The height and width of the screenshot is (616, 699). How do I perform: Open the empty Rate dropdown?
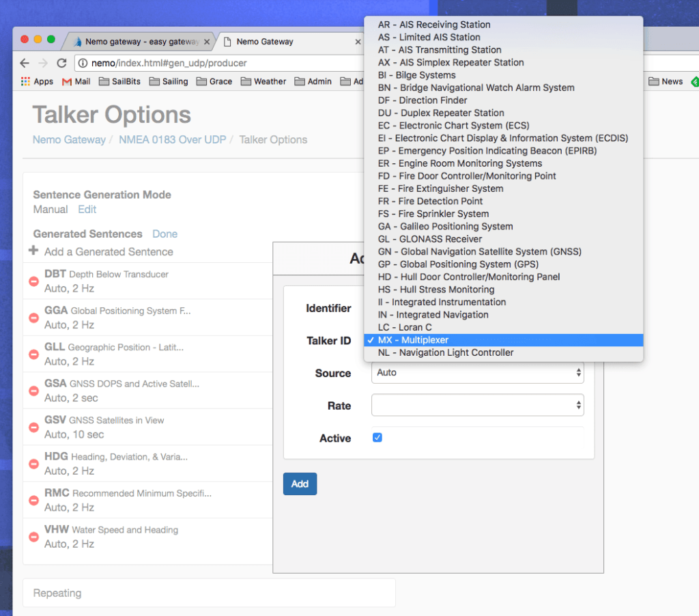(477, 405)
